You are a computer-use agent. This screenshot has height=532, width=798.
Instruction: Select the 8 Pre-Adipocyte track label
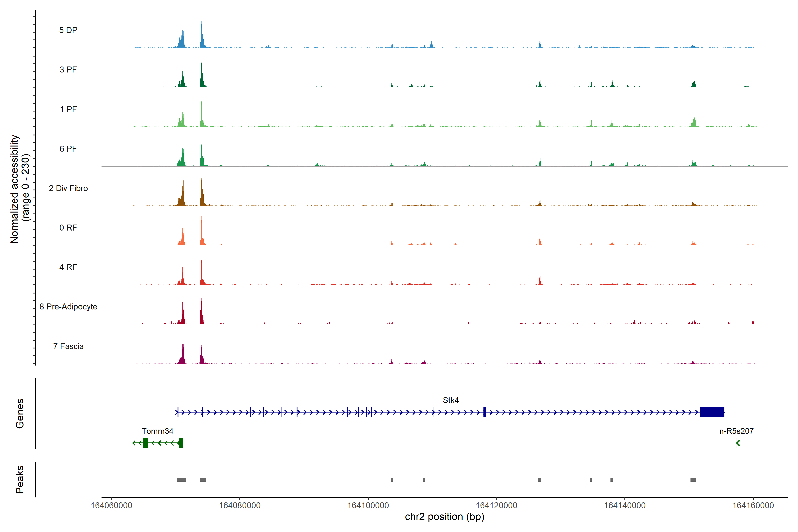(68, 307)
